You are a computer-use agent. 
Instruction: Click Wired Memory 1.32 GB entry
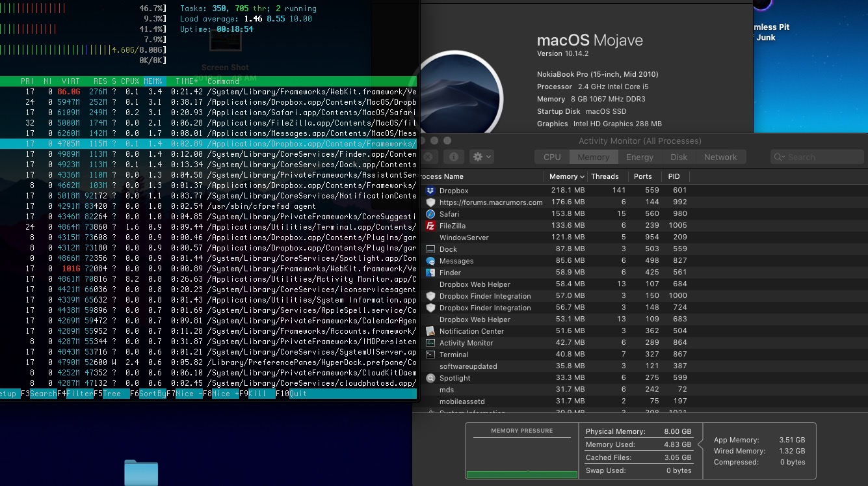pyautogui.click(x=759, y=451)
